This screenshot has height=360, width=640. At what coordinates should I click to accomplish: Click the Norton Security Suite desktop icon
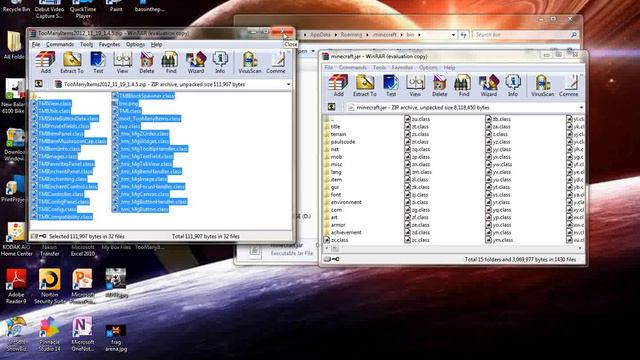tap(49, 286)
